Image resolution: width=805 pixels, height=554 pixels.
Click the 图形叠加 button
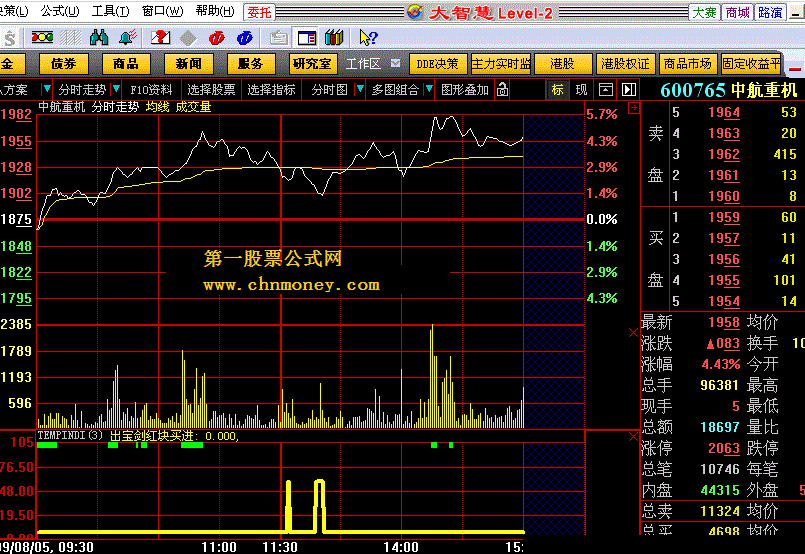[x=465, y=90]
